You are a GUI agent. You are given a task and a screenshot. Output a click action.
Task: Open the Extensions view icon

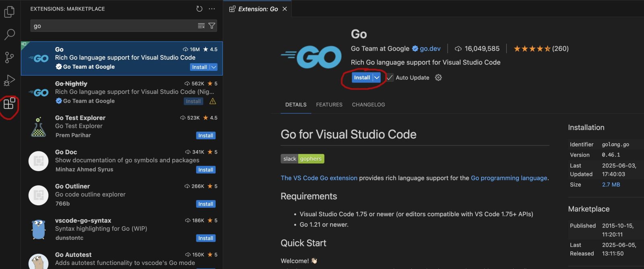pos(9,103)
